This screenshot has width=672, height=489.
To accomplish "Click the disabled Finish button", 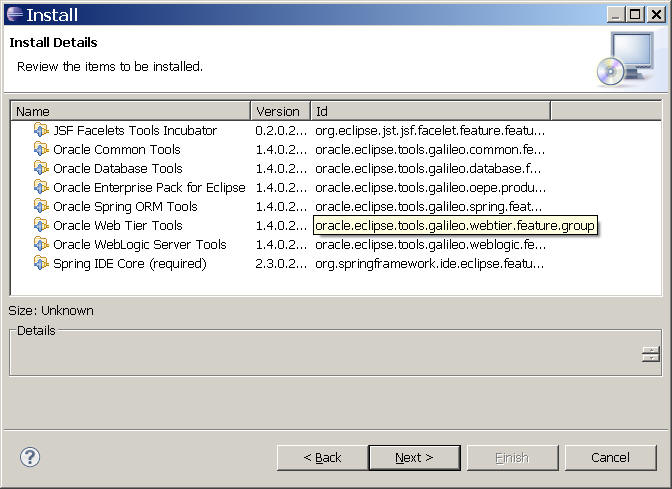I will click(513, 458).
